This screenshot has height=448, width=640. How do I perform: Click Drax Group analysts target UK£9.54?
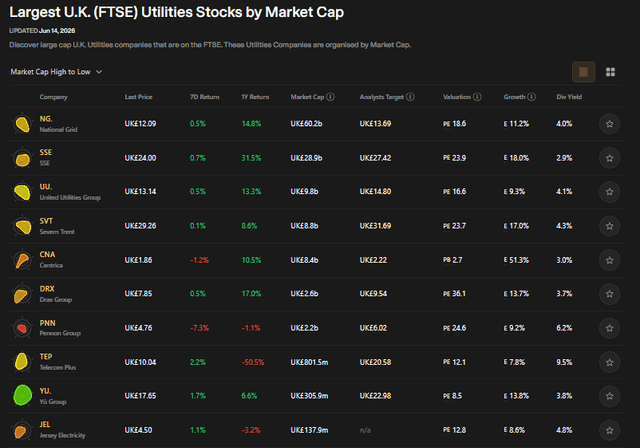(373, 294)
